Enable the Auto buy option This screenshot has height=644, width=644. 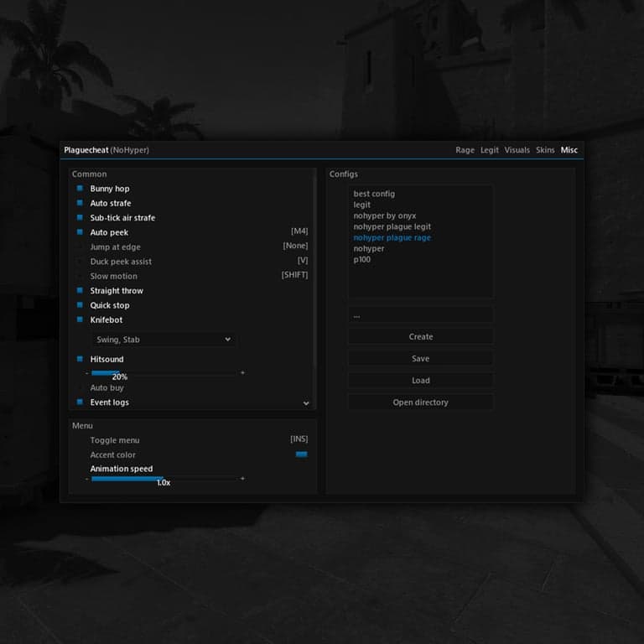[80, 387]
